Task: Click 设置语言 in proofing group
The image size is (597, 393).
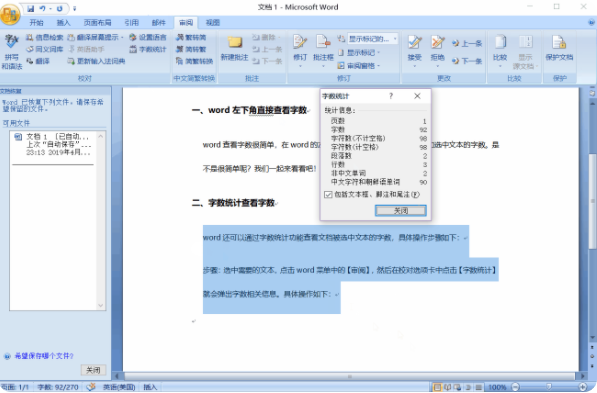Action: click(x=148, y=37)
